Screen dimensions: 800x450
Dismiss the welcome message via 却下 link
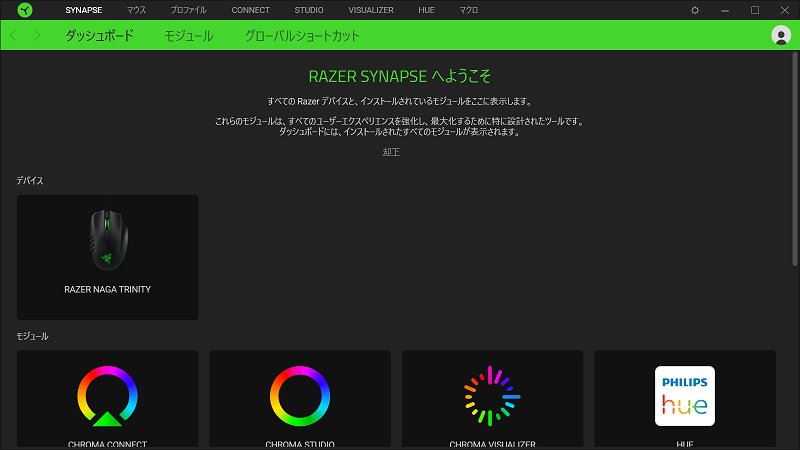point(391,152)
